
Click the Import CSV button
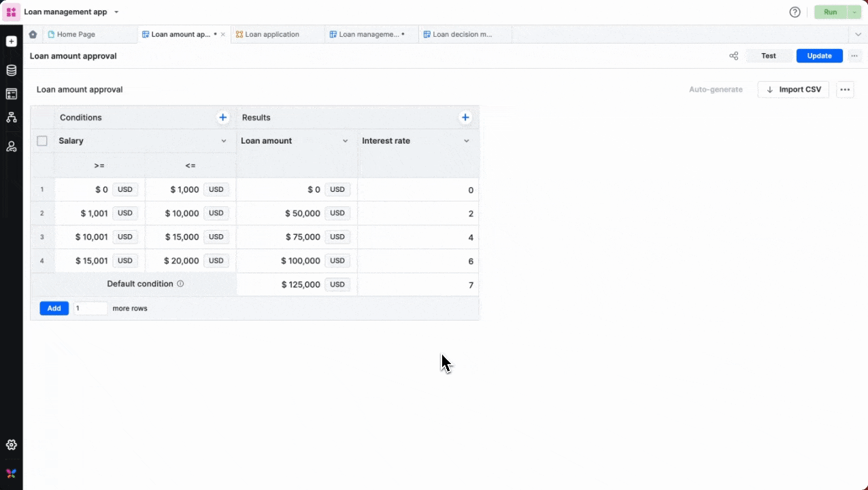click(x=793, y=89)
